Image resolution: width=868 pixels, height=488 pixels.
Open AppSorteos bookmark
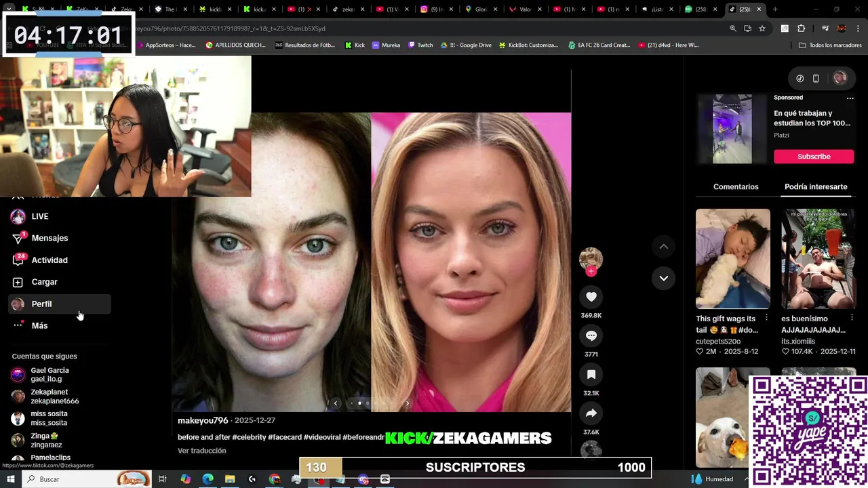pos(165,45)
